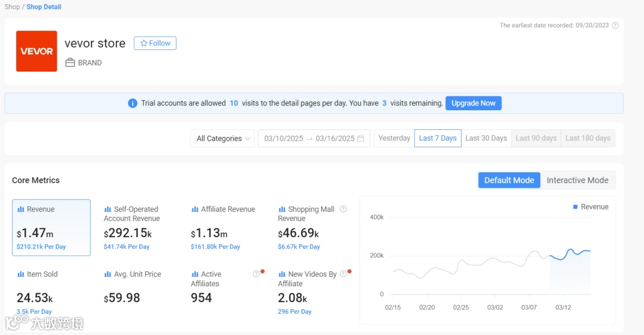644x335 pixels.
Task: Follow the vevor store
Action: [155, 43]
